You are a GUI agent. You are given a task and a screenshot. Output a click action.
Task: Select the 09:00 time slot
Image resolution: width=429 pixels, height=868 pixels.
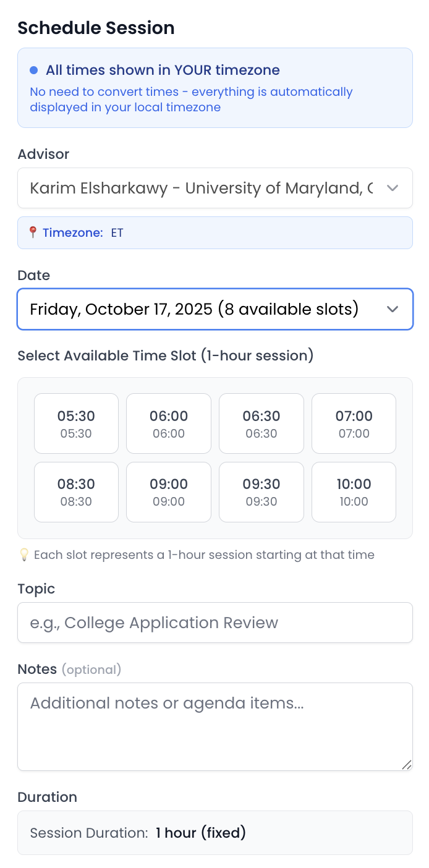[x=168, y=491]
